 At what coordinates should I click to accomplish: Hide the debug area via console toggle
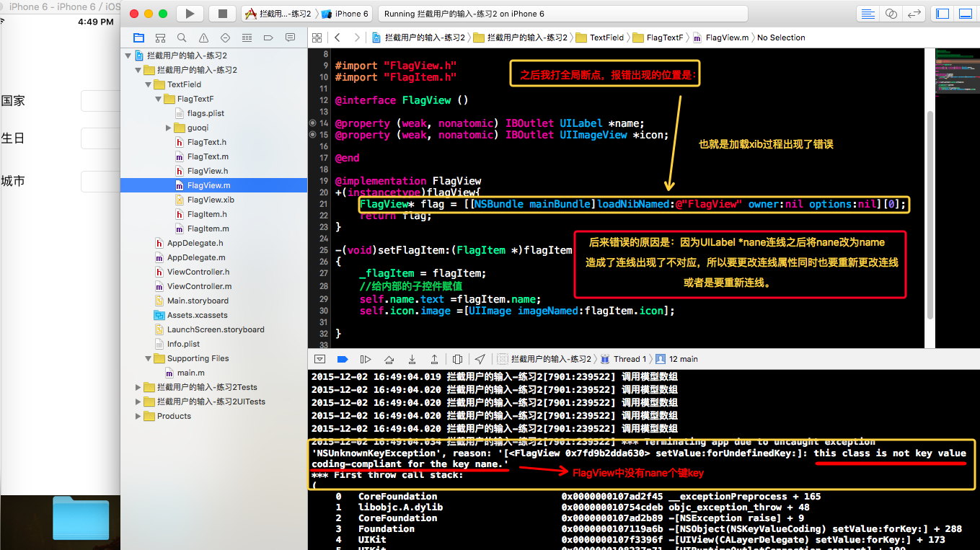click(319, 359)
